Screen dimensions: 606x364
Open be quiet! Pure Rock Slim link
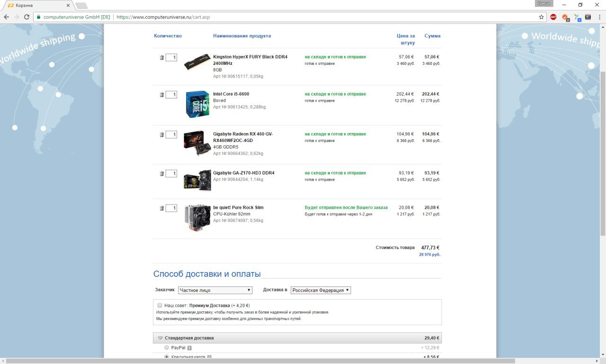click(x=238, y=207)
